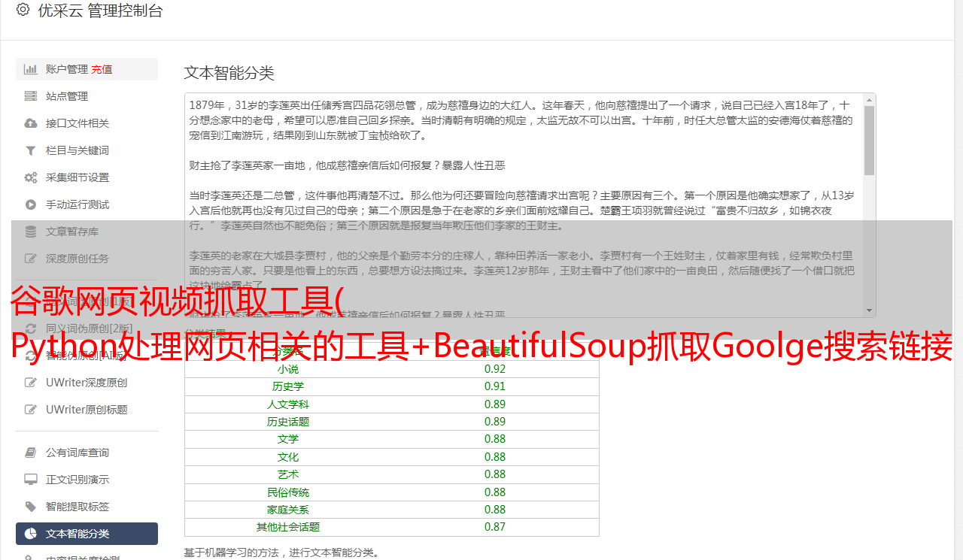The image size is (963, 560).
Task: Select the 民俗传统 category cell
Action: click(x=288, y=492)
